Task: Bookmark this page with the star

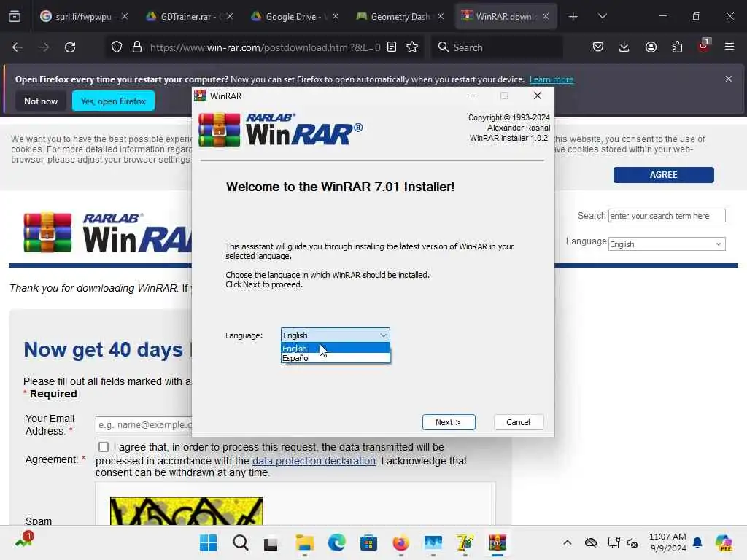Action: (x=412, y=47)
